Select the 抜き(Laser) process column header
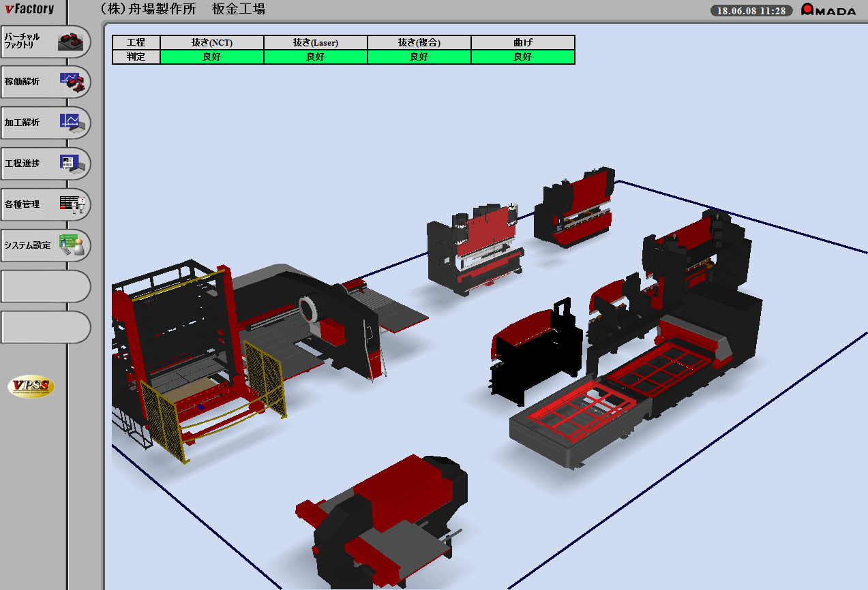Viewport: 868px width, 590px height. click(316, 43)
